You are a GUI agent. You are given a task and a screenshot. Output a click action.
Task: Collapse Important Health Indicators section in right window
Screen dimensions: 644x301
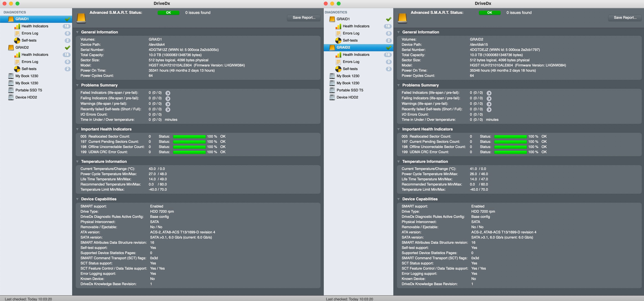pos(398,129)
